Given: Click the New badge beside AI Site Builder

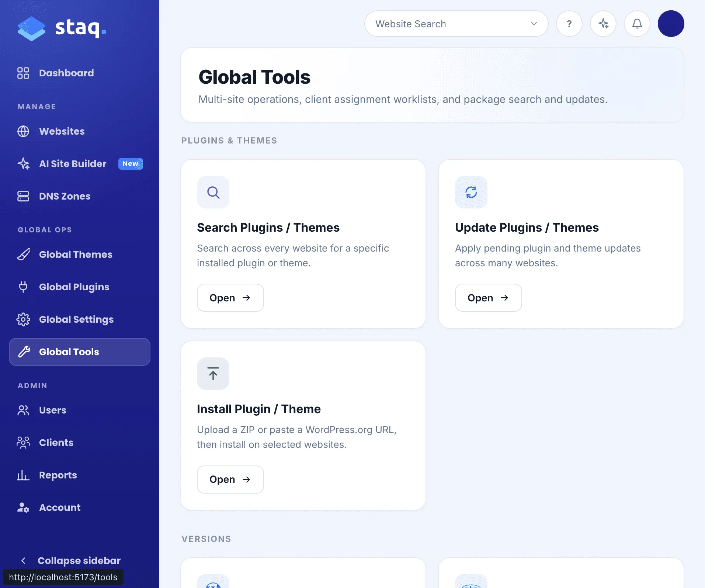Looking at the screenshot, I should 131,164.
